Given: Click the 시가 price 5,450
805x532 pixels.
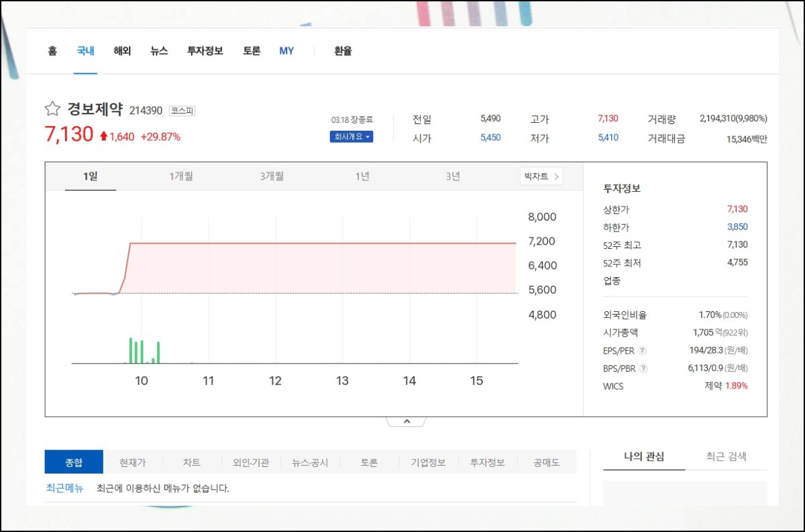Looking at the screenshot, I should tap(490, 138).
